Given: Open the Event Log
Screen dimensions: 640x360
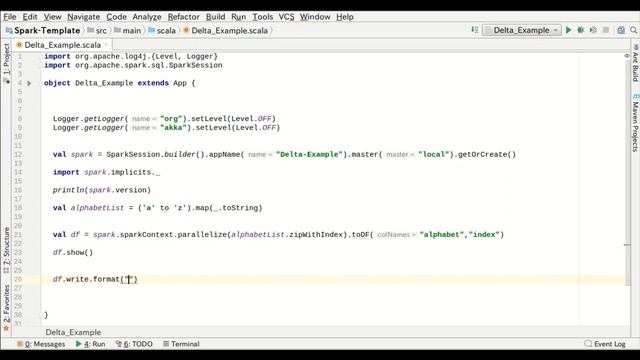Looking at the screenshot, I should coord(605,344).
